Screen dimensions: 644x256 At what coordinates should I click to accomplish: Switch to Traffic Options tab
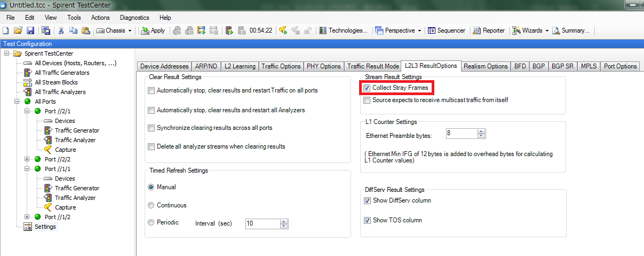pyautogui.click(x=281, y=66)
